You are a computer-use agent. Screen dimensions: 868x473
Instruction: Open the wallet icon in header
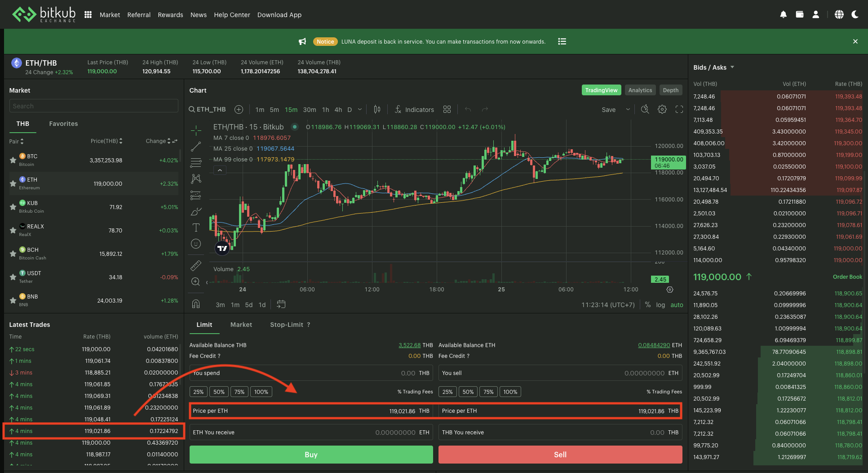800,15
